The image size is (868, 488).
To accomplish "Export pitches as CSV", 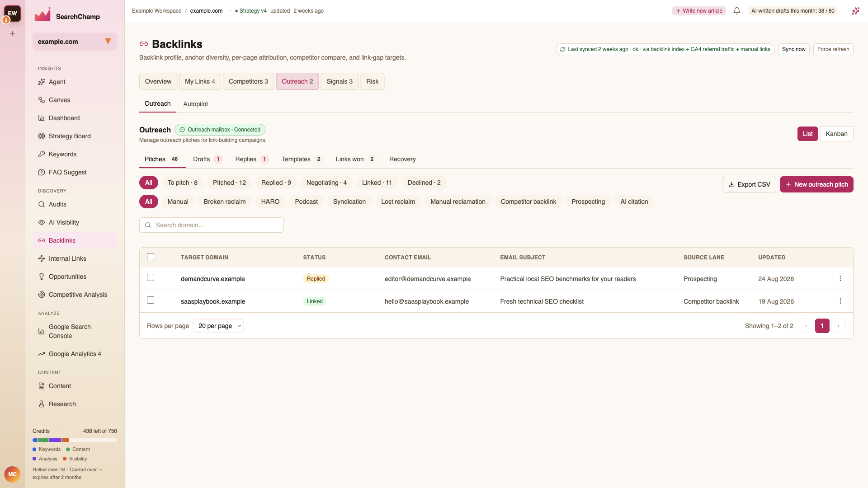I will click(749, 184).
